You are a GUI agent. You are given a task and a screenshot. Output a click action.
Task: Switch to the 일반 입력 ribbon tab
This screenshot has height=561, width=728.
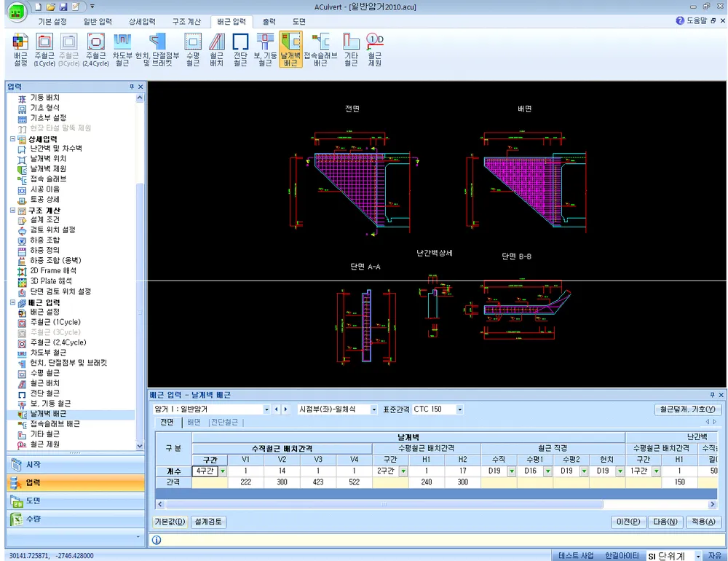point(98,22)
